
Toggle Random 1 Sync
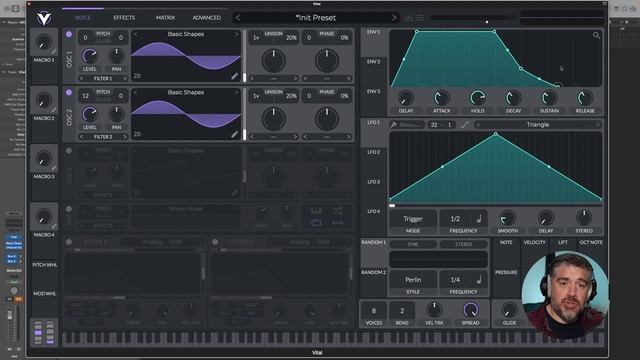coord(413,244)
